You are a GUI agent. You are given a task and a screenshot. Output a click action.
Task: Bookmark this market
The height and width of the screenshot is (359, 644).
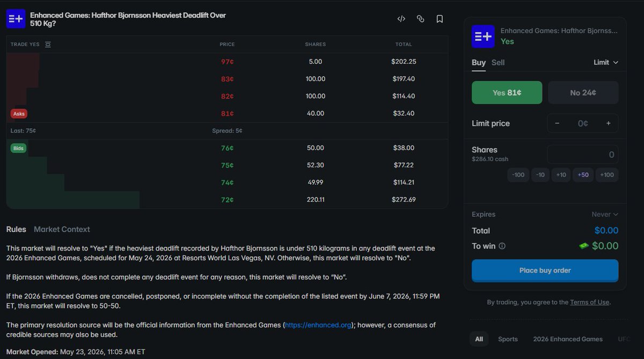coord(440,19)
